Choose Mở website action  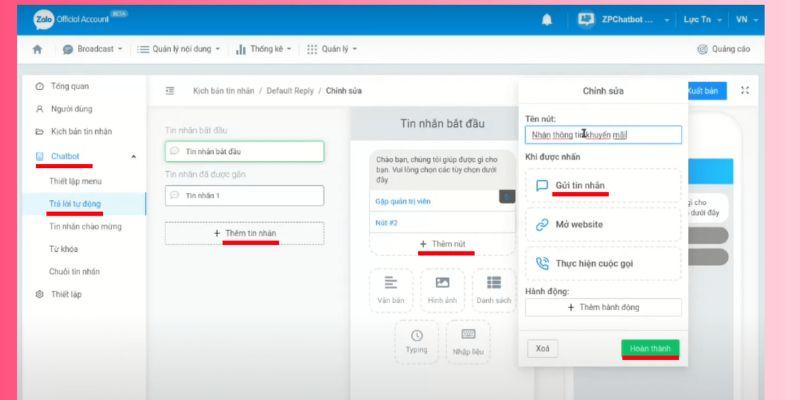603,224
